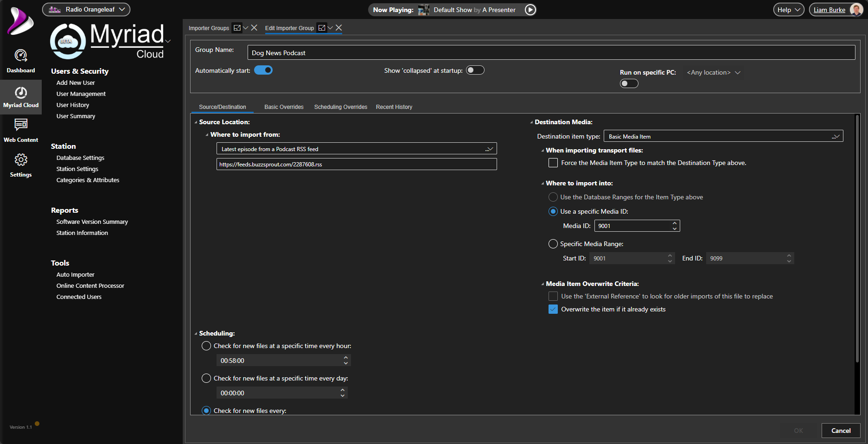Open Categories & Attributes
This screenshot has width=868, height=444.
pyautogui.click(x=88, y=180)
